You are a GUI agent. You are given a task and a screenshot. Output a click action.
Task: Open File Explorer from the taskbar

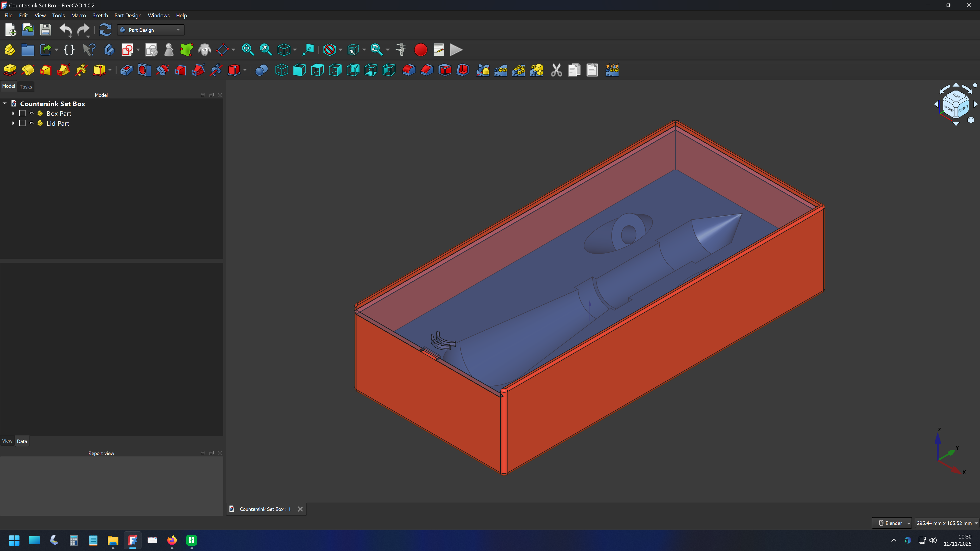point(113,540)
